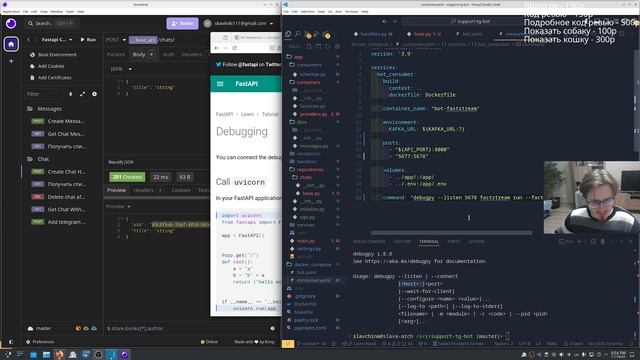
Task: Switch to the Params request tab
Action: pos(116,54)
